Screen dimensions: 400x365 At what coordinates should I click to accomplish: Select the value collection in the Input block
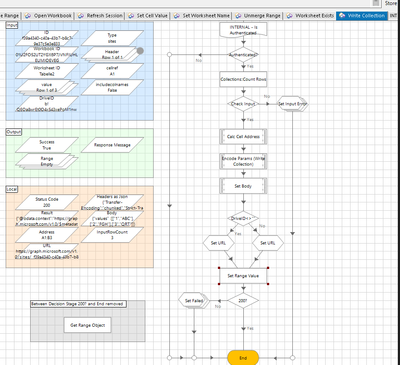click(x=47, y=87)
